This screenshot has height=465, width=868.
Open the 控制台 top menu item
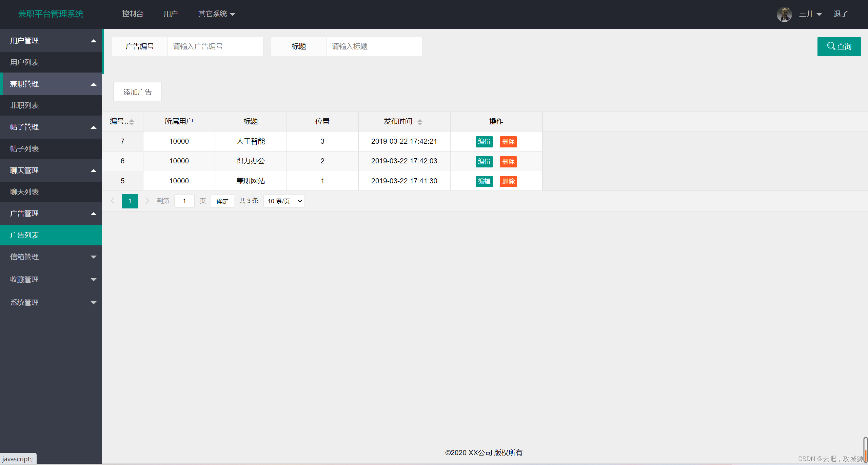point(133,14)
